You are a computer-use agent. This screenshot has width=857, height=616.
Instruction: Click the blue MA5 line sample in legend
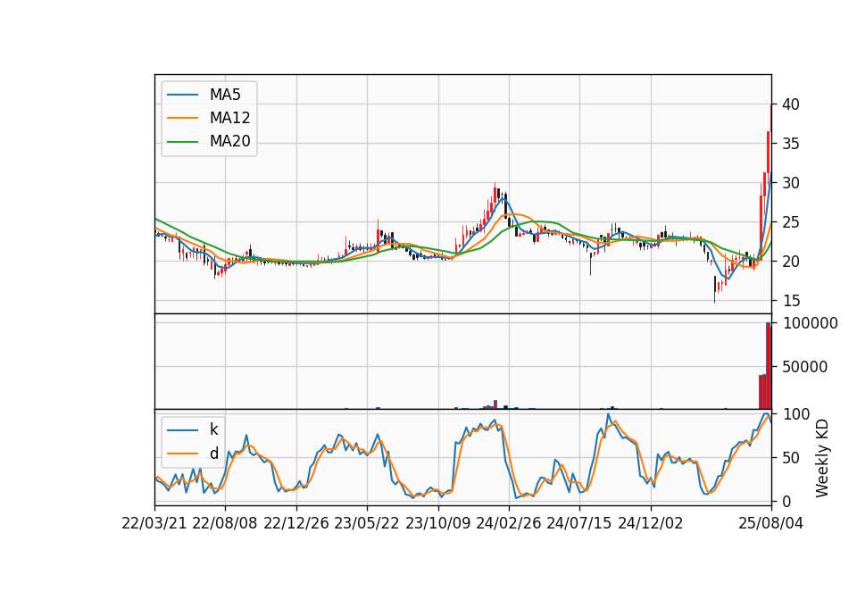[x=182, y=95]
